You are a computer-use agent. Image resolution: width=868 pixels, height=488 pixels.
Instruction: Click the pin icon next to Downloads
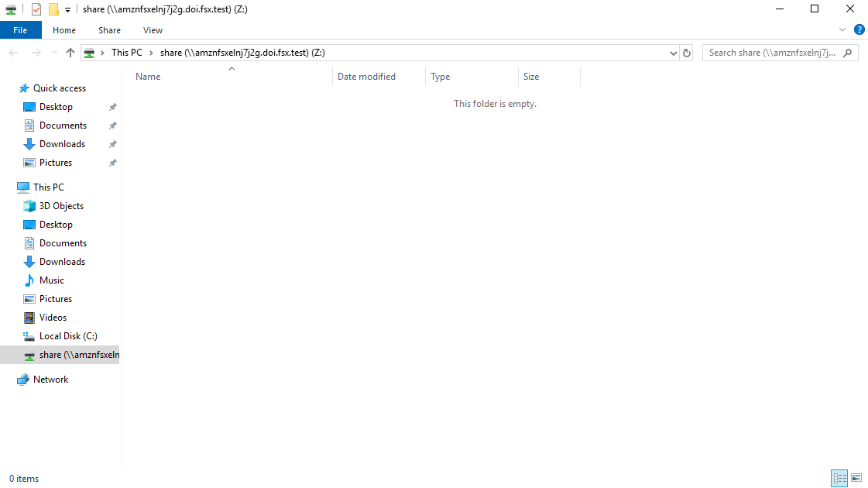point(112,144)
